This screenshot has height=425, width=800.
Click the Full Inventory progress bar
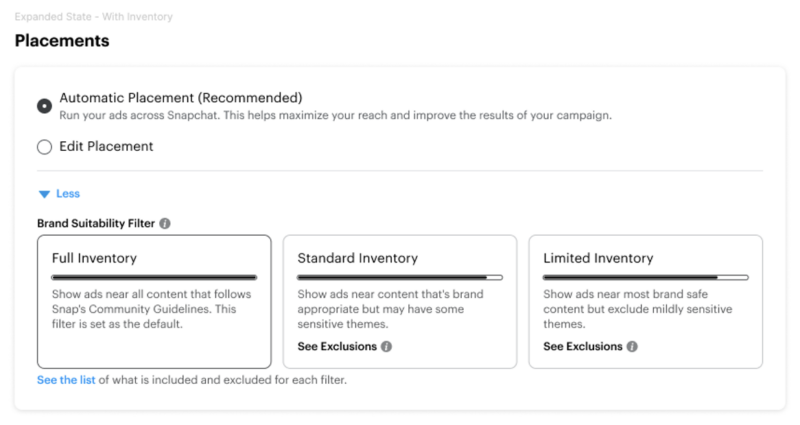154,278
